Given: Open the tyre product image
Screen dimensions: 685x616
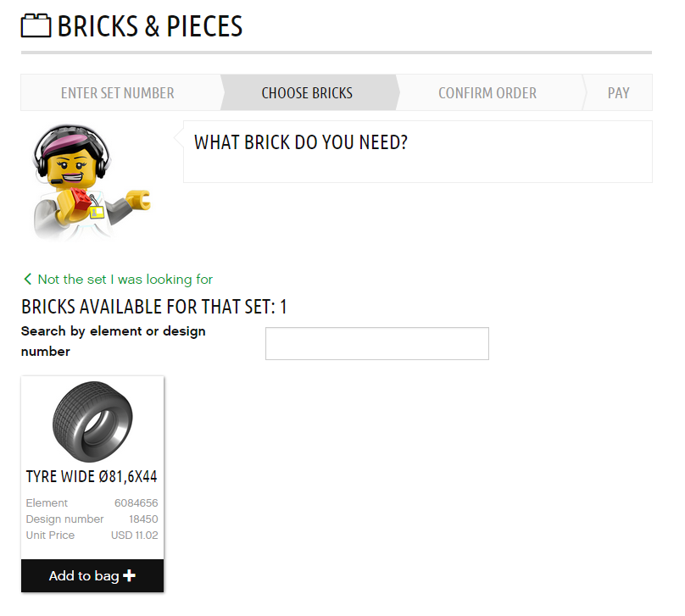Looking at the screenshot, I should pos(92,421).
